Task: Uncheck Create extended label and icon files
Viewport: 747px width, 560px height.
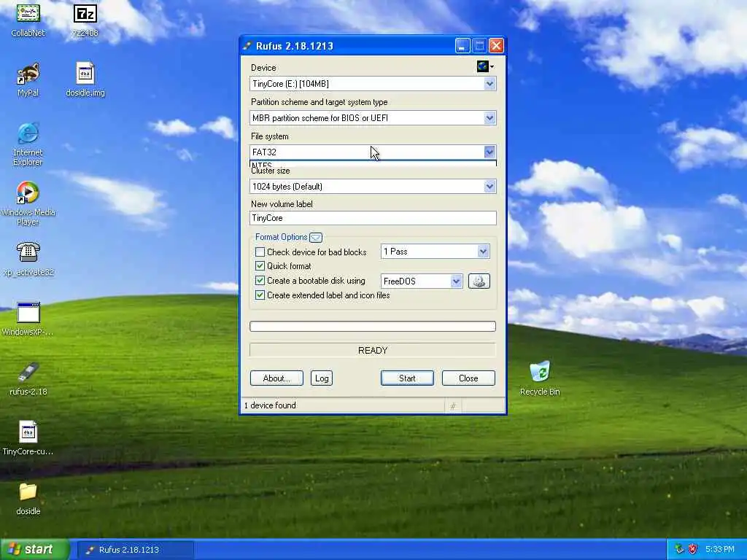Action: (x=260, y=295)
